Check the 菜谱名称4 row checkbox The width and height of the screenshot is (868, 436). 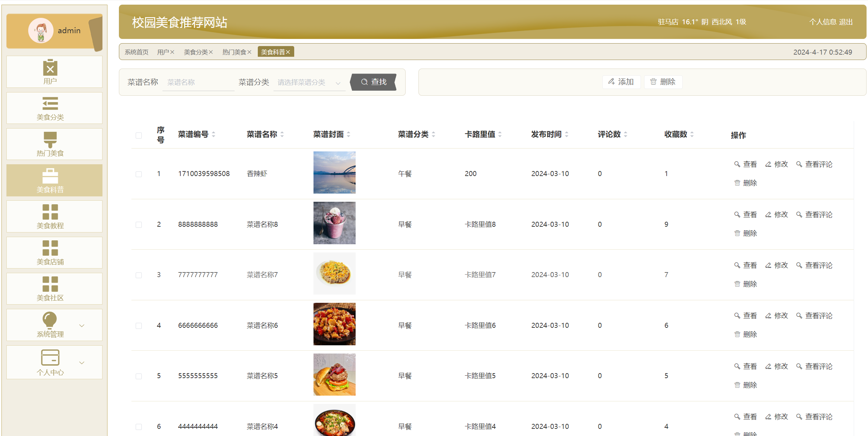139,427
